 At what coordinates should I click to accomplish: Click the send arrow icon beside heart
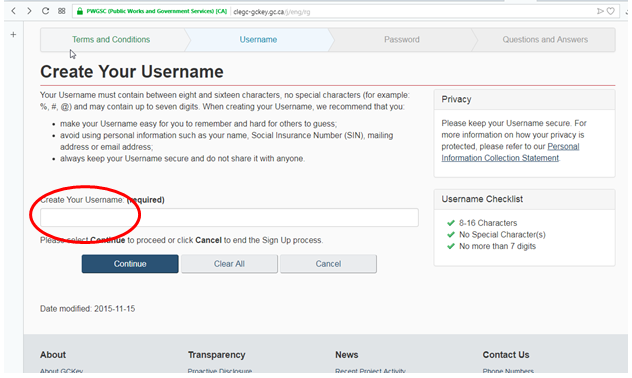(600, 11)
